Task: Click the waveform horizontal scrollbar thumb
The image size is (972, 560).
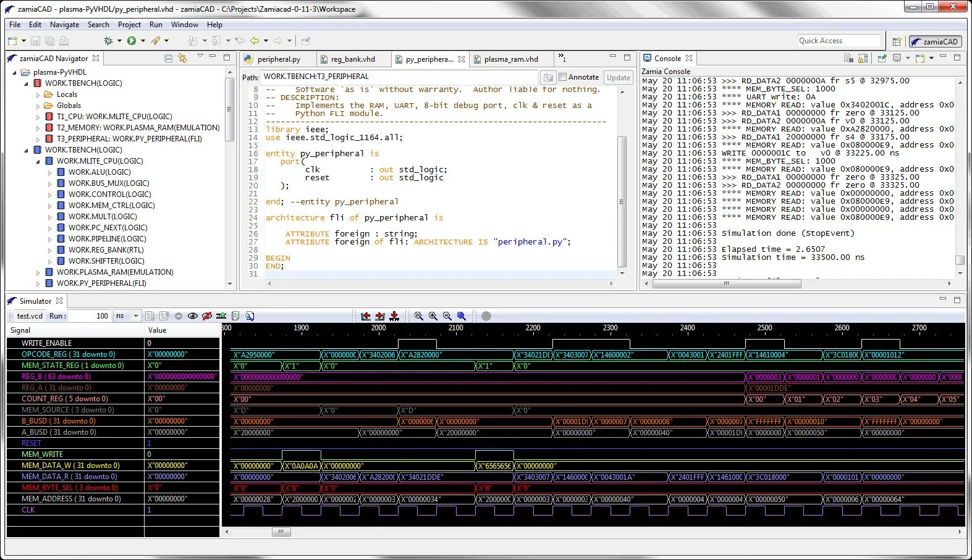Action: pyautogui.click(x=281, y=532)
